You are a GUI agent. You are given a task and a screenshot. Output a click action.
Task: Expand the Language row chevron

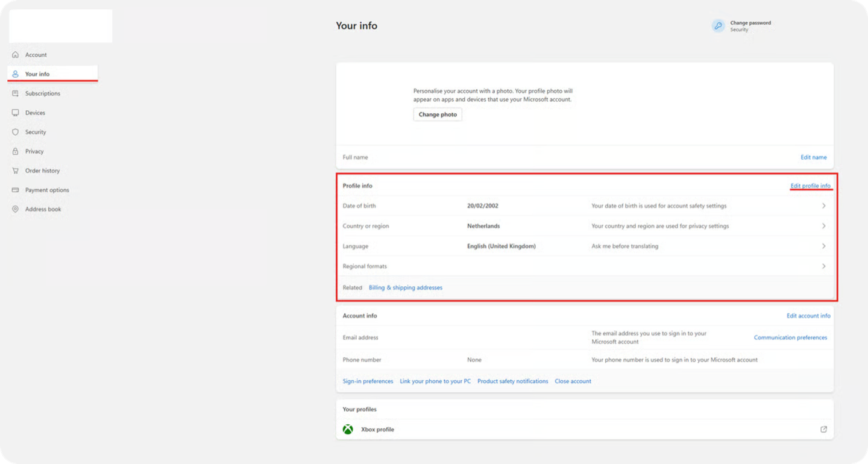click(823, 246)
